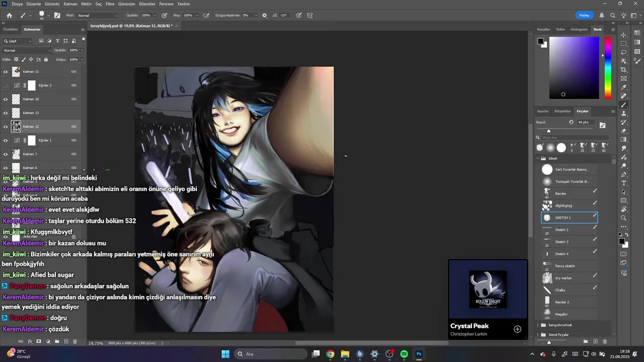Viewport: 644px width, 362px height.
Task: Select the Horizontal Type tool
Action: pyautogui.click(x=624, y=183)
